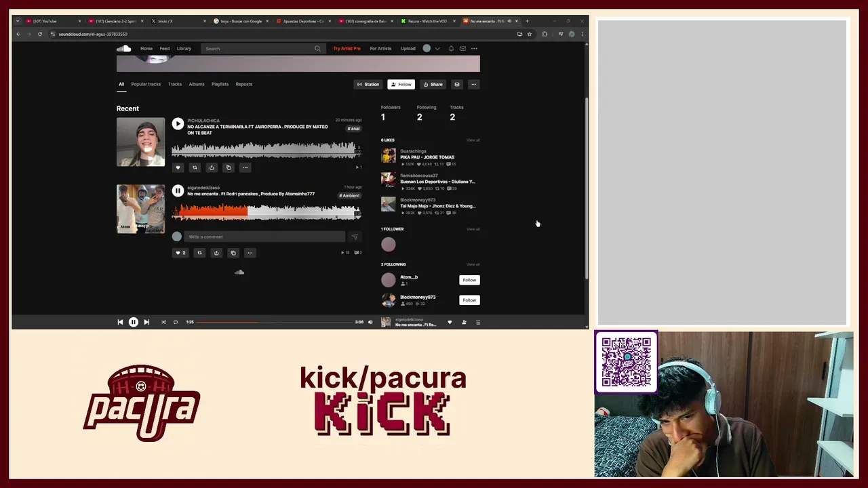Skip to previous track in player bar
868x488 pixels.
pyautogui.click(x=120, y=322)
